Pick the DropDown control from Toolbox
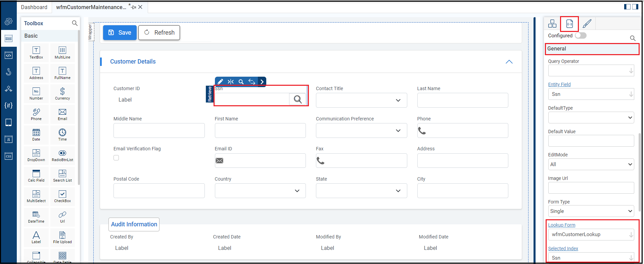Image resolution: width=644 pixels, height=264 pixels. click(x=36, y=155)
